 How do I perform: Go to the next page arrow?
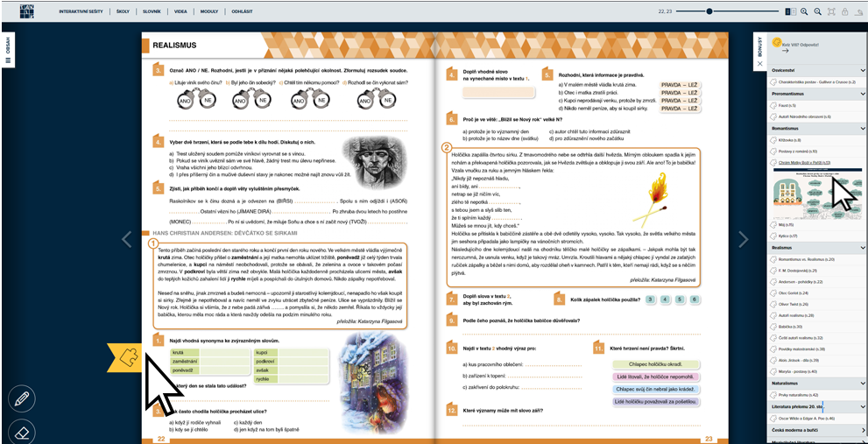click(743, 239)
